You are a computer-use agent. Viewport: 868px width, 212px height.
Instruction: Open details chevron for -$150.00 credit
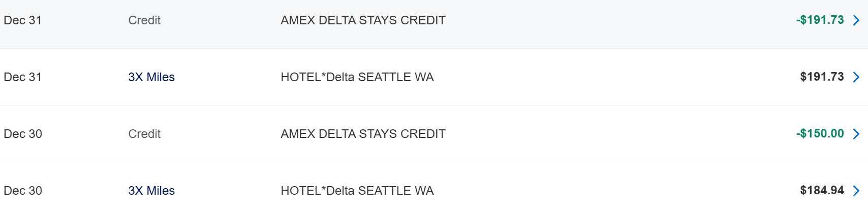point(856,134)
